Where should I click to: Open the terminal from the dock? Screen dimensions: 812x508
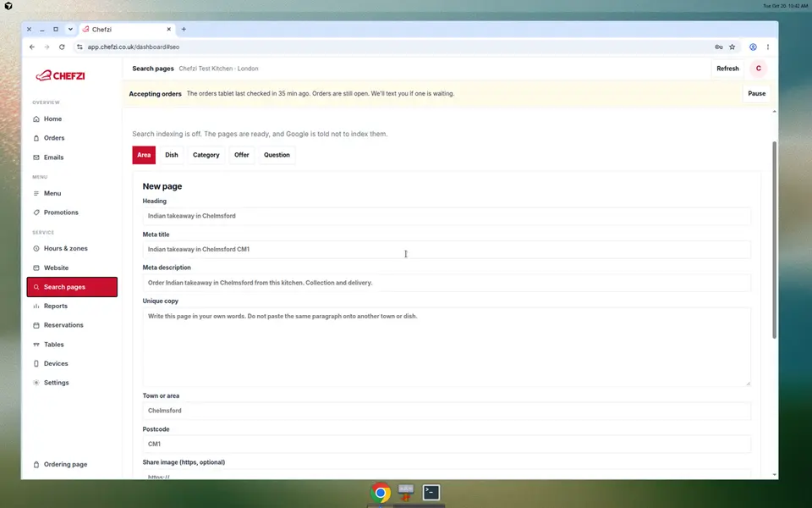pyautogui.click(x=431, y=492)
